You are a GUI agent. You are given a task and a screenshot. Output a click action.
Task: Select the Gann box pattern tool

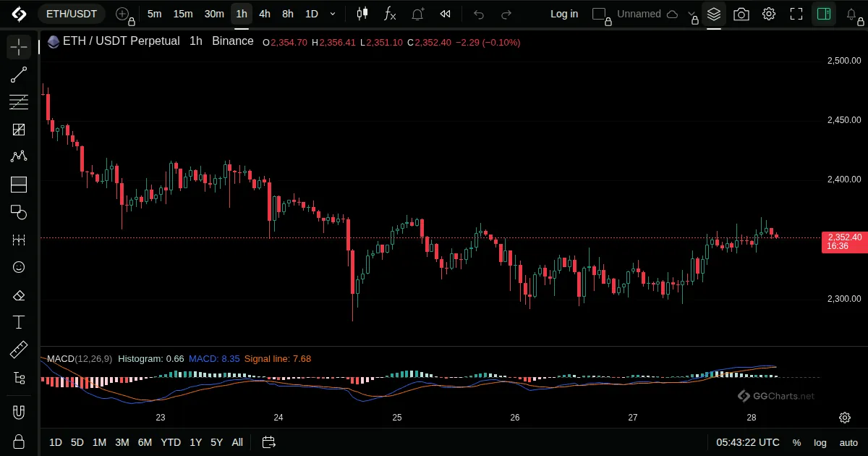pyautogui.click(x=19, y=130)
